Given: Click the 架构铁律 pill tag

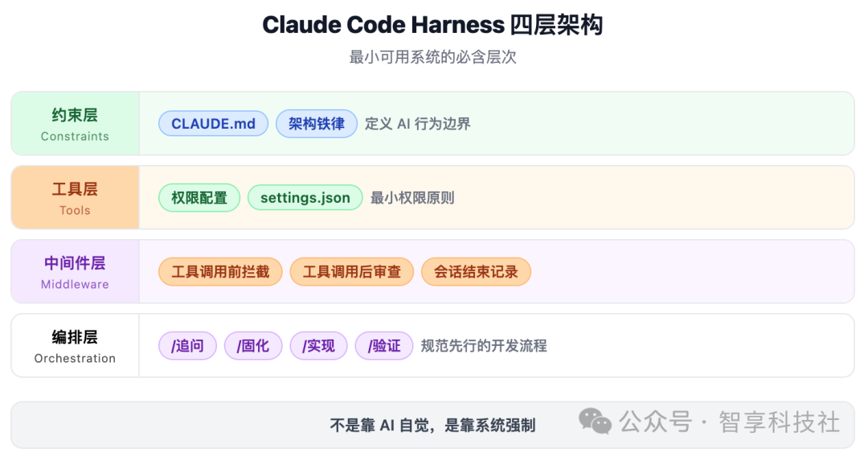Looking at the screenshot, I should coord(316,124).
